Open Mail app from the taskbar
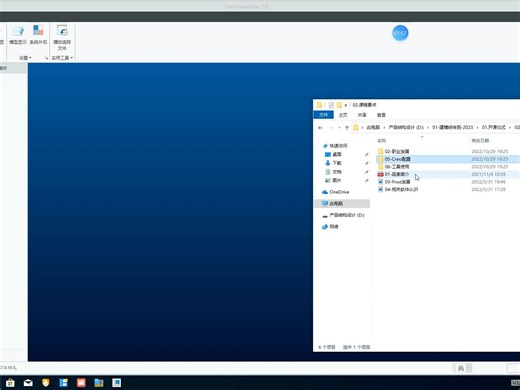This screenshot has width=520, height=390. click(28, 383)
